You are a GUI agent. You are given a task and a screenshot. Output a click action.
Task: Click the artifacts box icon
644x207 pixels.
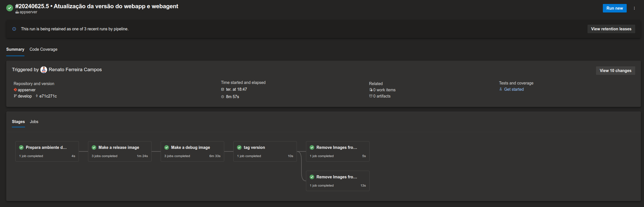coord(371,96)
